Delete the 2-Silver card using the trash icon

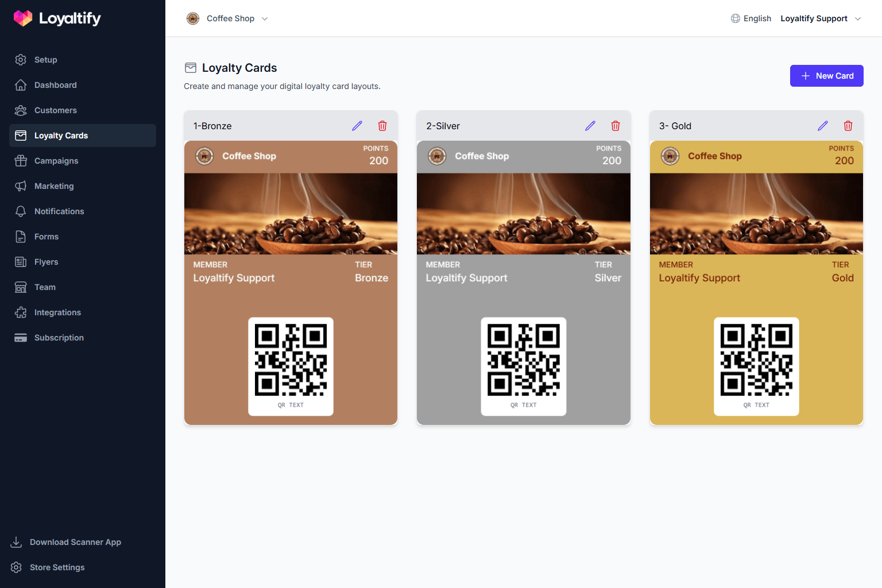(616, 126)
